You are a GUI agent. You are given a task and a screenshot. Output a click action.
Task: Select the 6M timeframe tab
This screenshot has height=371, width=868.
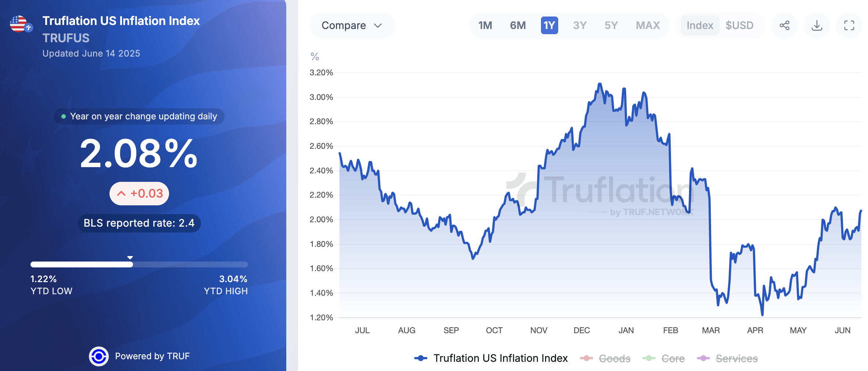point(517,25)
